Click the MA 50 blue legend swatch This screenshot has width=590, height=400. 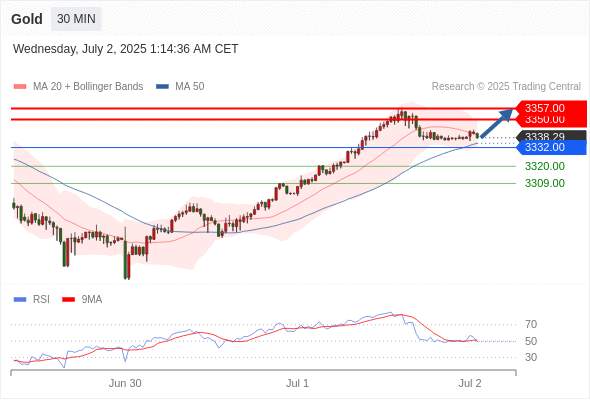pyautogui.click(x=162, y=87)
